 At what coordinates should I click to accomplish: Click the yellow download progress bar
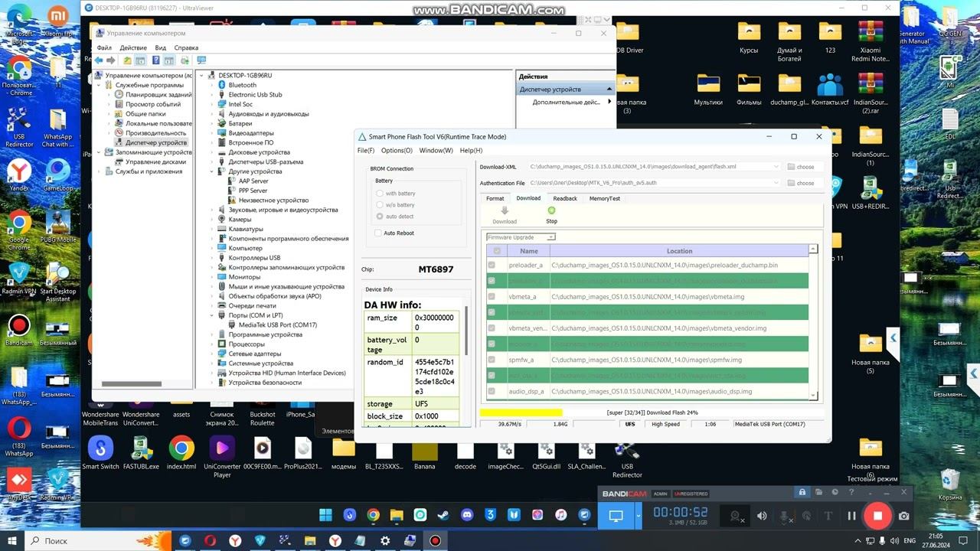521,412
